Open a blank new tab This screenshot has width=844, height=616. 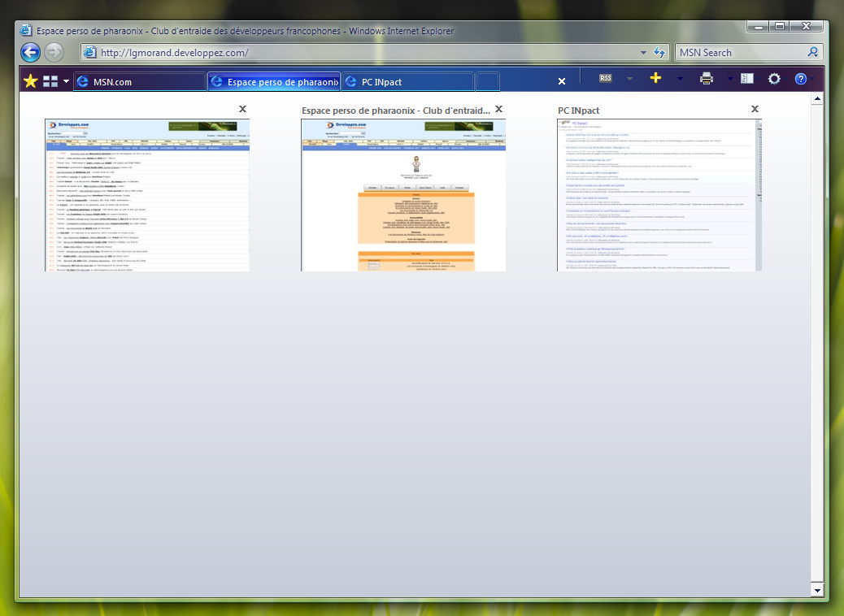[487, 81]
